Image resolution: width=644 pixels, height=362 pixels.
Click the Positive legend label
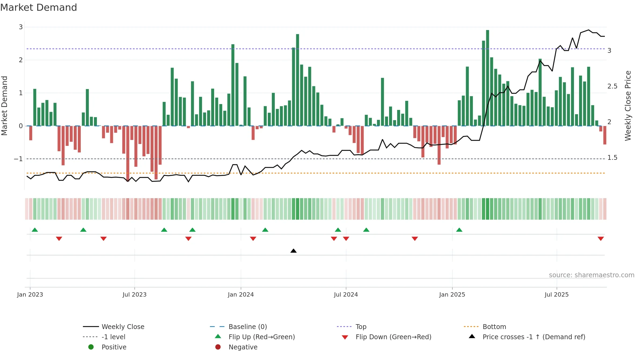coord(114,347)
